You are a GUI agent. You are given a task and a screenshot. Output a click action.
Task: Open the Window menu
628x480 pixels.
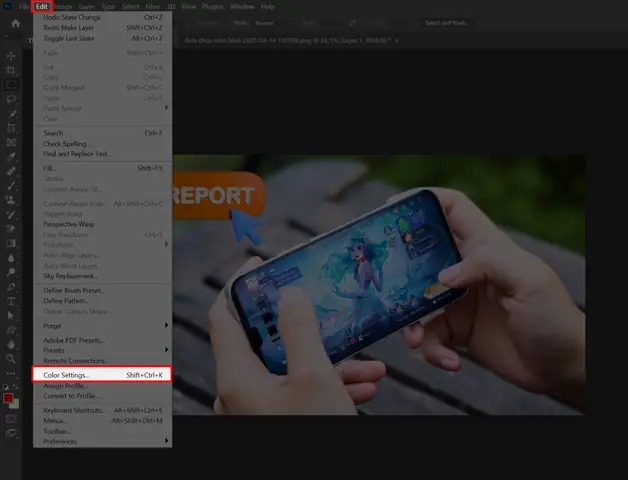click(x=242, y=6)
